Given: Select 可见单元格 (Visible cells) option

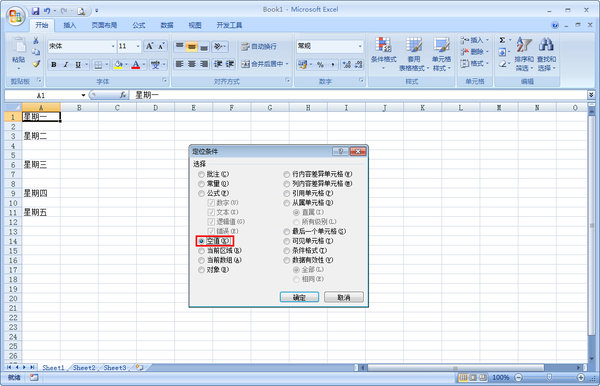Looking at the screenshot, I should (x=287, y=241).
